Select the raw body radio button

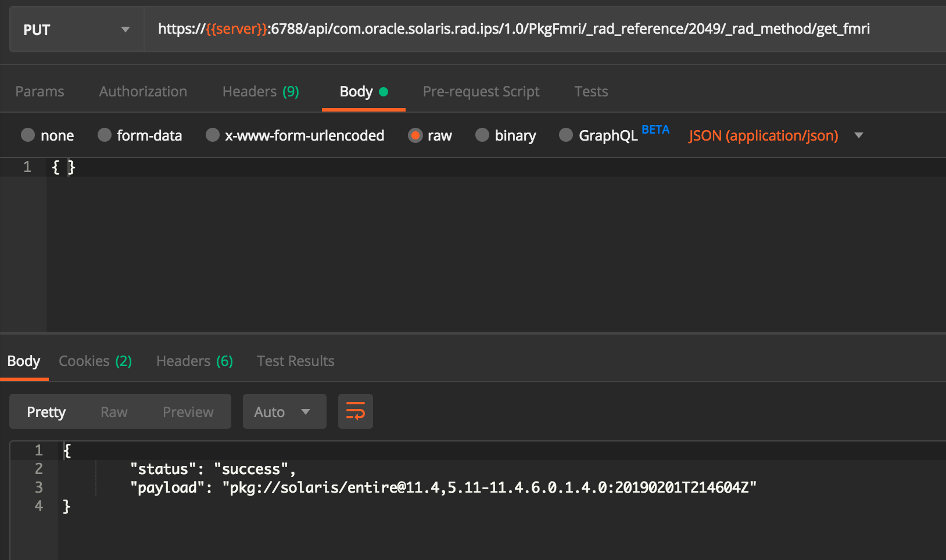pos(415,135)
